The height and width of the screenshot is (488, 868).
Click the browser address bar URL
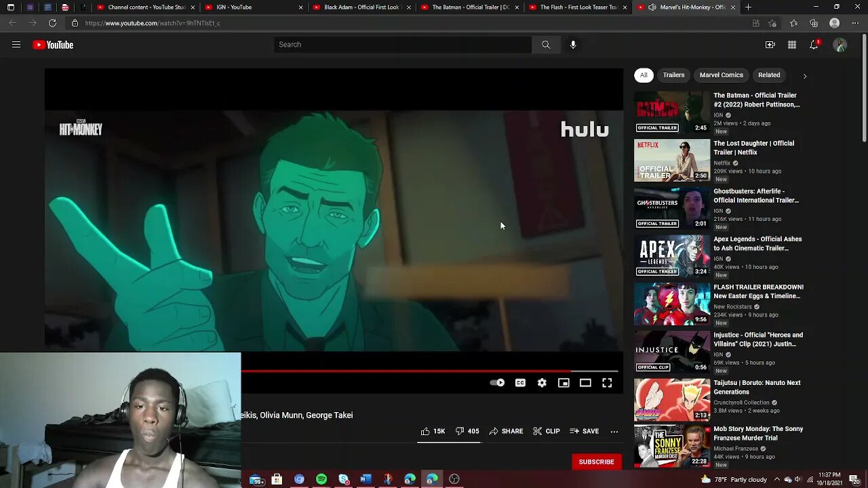click(153, 23)
